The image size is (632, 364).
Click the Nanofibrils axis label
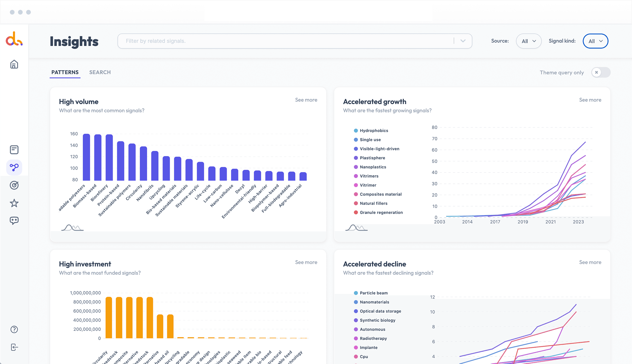tap(144, 192)
